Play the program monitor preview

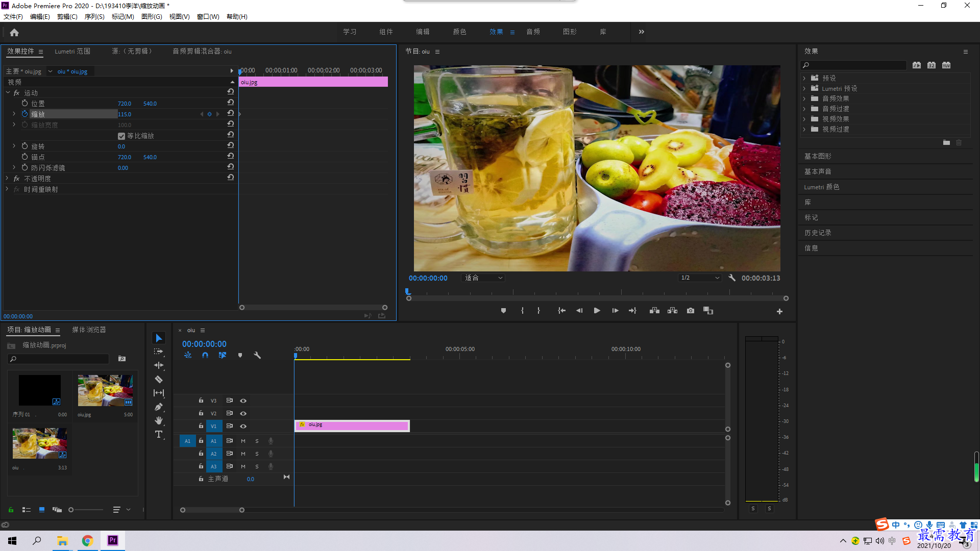click(597, 311)
